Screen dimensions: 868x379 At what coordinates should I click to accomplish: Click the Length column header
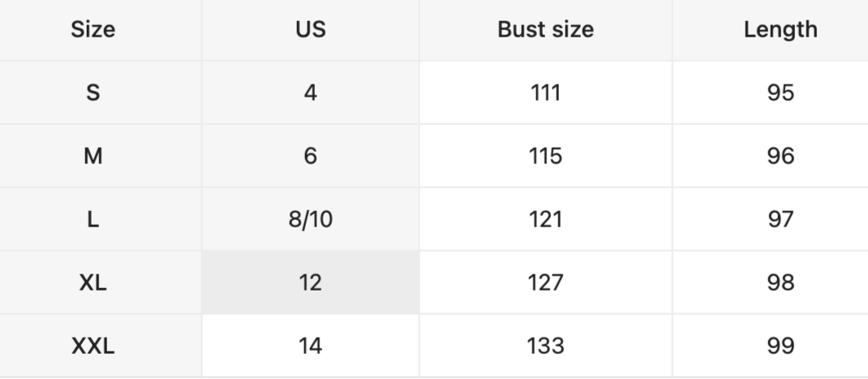[780, 30]
